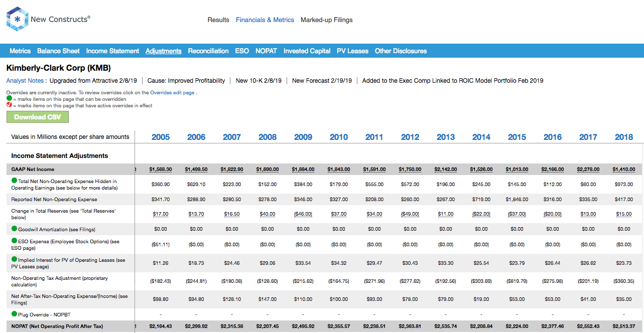This screenshot has height=333, width=644.
Task: Click the Income Statement Adjustments section title
Action: click(x=60, y=156)
